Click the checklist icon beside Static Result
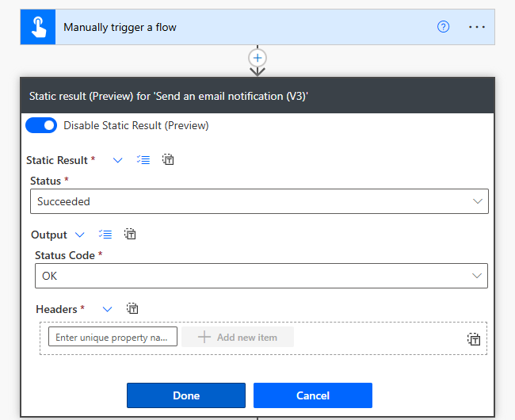Viewport: 515px width, 420px height. 143,160
